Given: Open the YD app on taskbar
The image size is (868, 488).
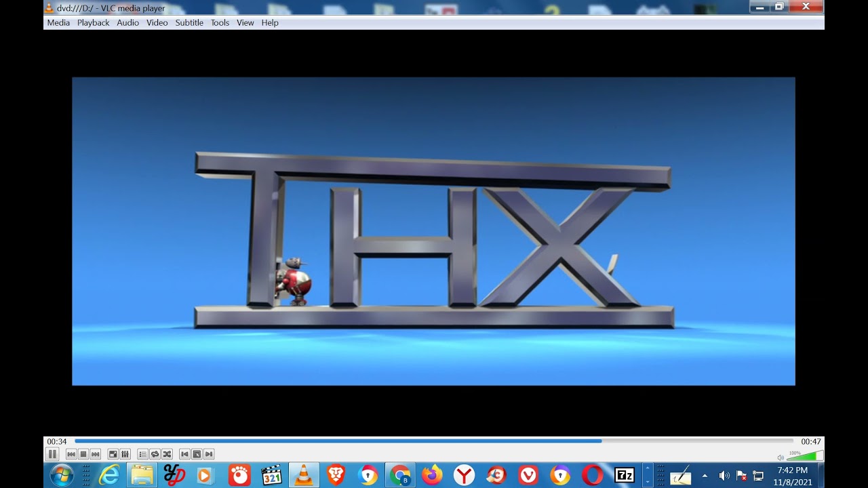Looking at the screenshot, I should coord(174,475).
